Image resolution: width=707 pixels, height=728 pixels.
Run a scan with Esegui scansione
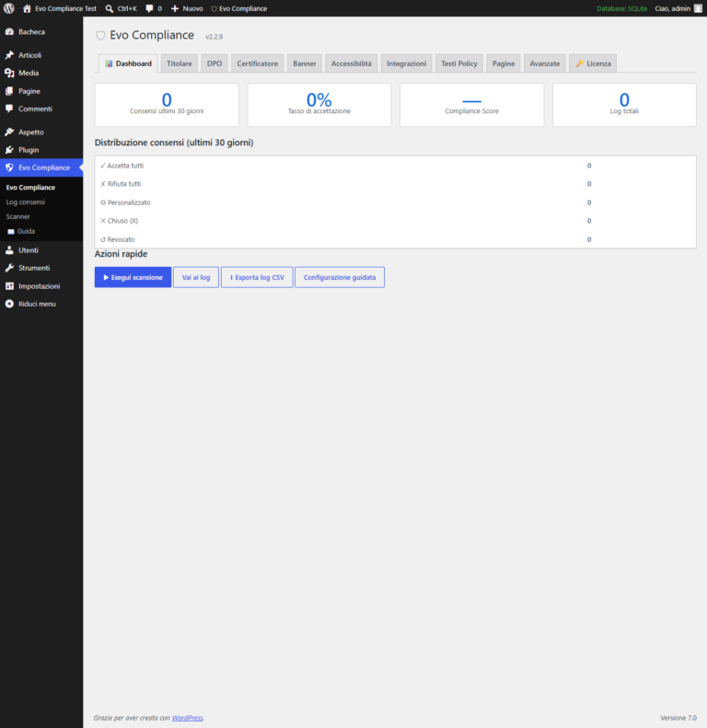[x=133, y=277]
